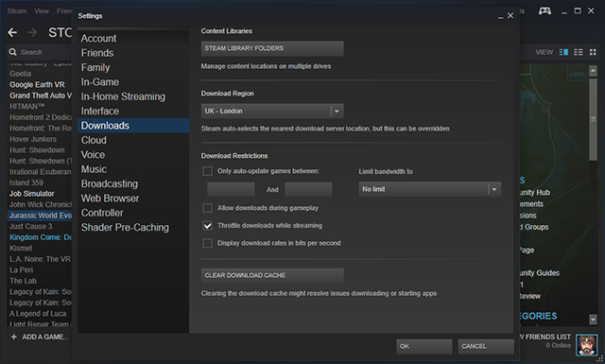Viewport: 605px width, 364px height.
Task: Click the auto-update end time field
Action: coord(308,189)
